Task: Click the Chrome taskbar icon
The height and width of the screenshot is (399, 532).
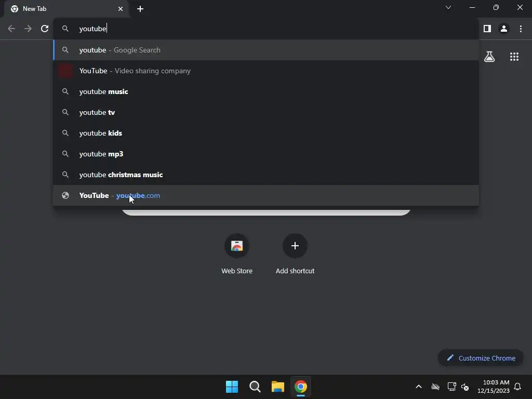Action: pos(301,387)
